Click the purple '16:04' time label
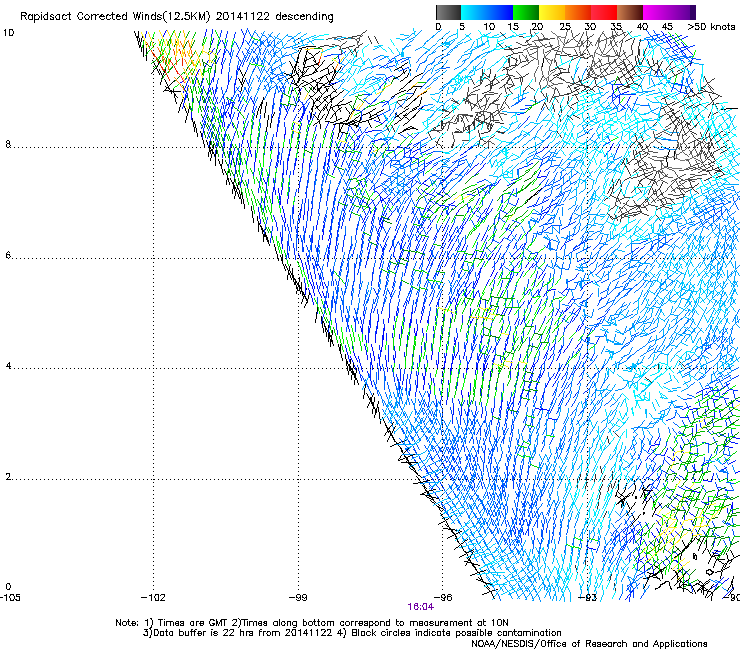740x650 pixels. click(420, 607)
